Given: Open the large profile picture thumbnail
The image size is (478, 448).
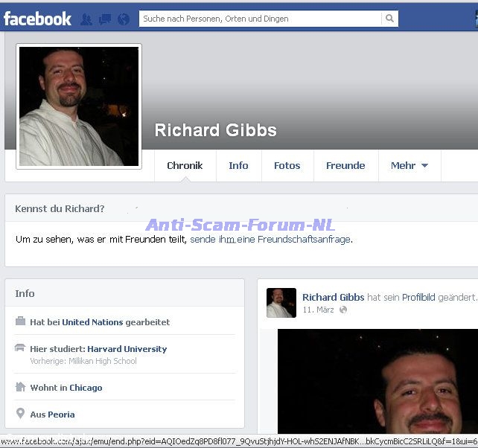Looking at the screenshot, I should click(79, 106).
